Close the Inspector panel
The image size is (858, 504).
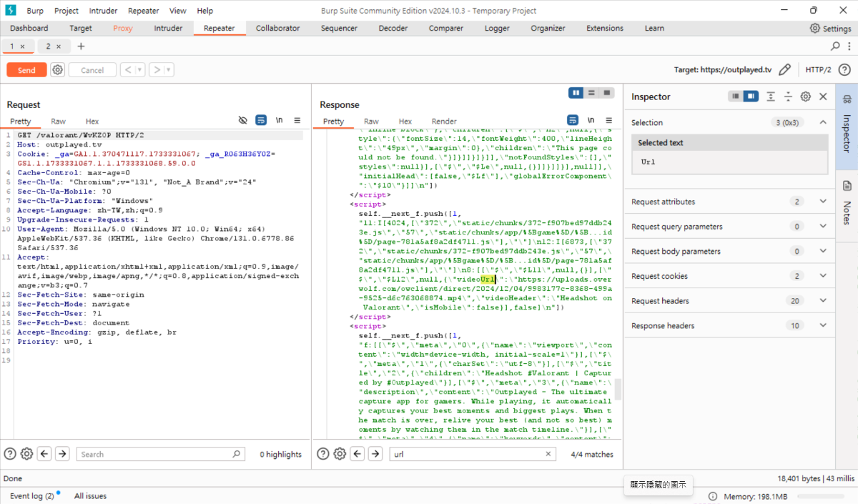[x=823, y=97]
